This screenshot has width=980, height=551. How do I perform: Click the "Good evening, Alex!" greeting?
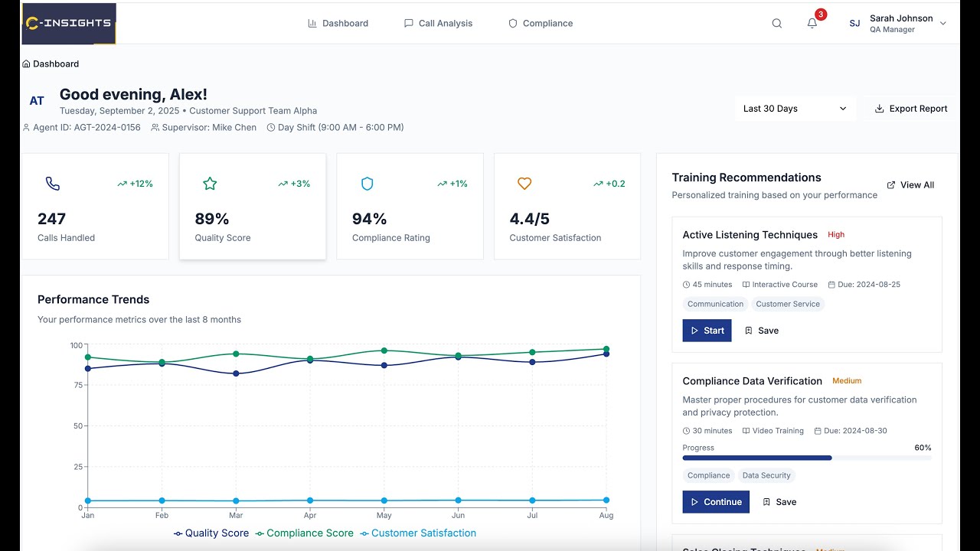tap(133, 95)
